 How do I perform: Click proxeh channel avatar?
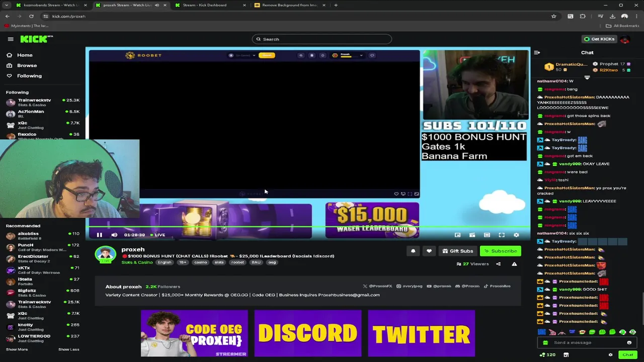tap(106, 255)
